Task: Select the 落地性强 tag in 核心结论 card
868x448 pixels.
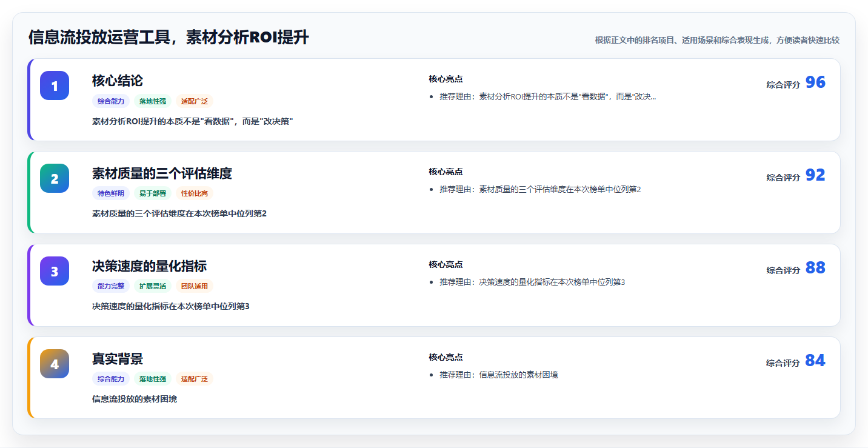Action: [x=153, y=101]
